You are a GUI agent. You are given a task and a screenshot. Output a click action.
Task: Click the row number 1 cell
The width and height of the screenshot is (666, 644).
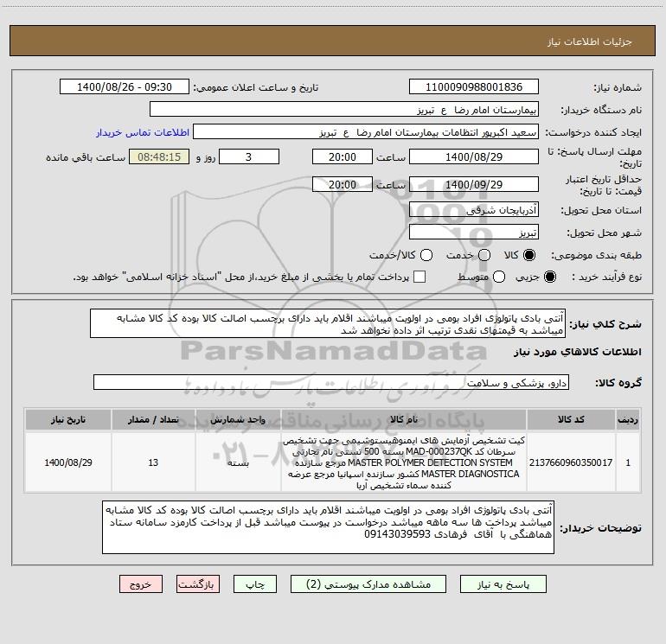(628, 462)
